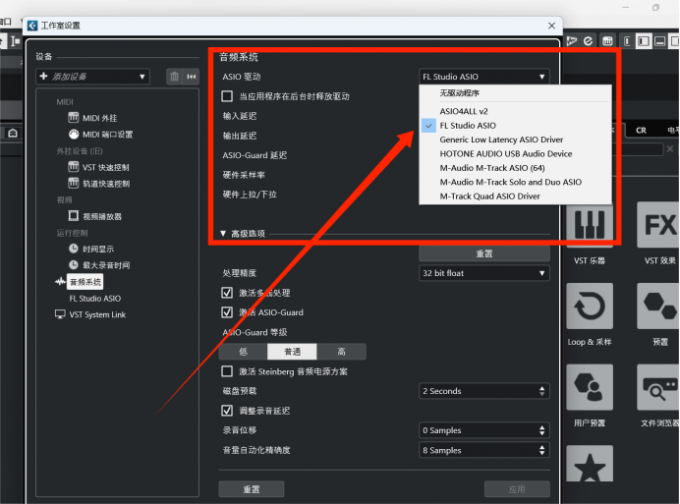Image resolution: width=680 pixels, height=504 pixels.
Task: Click VST System Link monitor icon
Action: pyautogui.click(x=60, y=314)
